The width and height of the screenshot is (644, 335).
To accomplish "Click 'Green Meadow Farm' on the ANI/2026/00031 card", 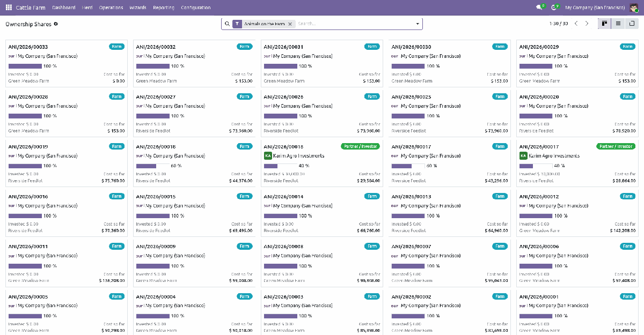I will 284,81.
